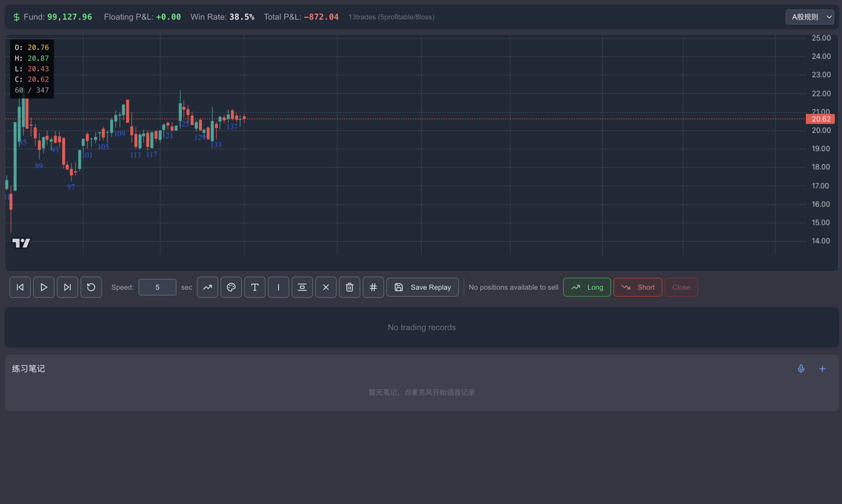Select the vertical line tool
842x504 pixels.
click(278, 287)
